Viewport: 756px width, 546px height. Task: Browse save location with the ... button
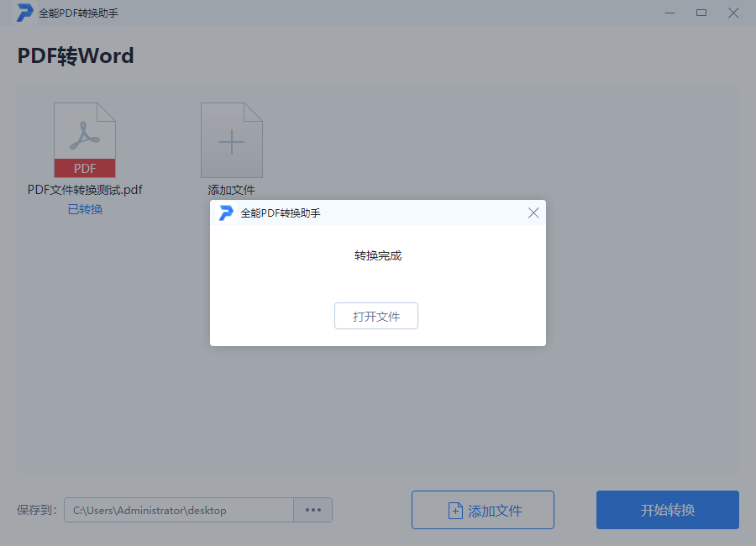click(x=312, y=510)
